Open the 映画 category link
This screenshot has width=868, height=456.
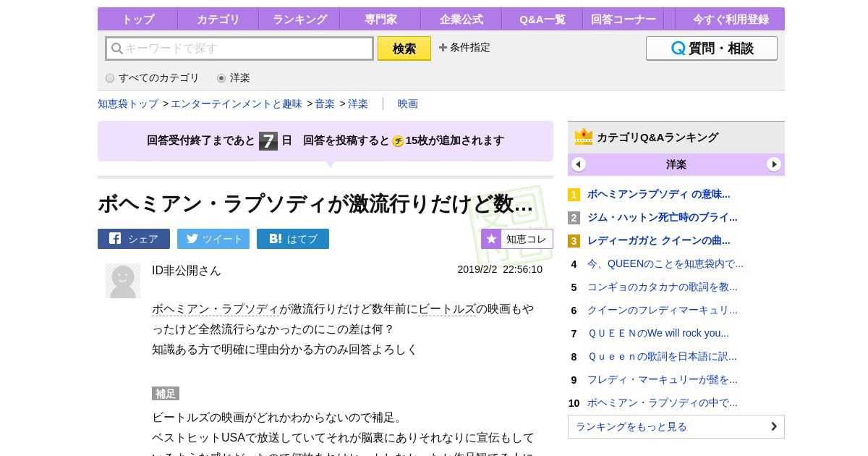point(408,104)
